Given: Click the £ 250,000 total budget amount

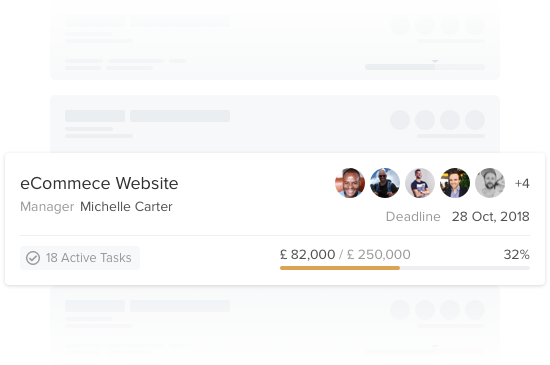Looking at the screenshot, I should (378, 255).
